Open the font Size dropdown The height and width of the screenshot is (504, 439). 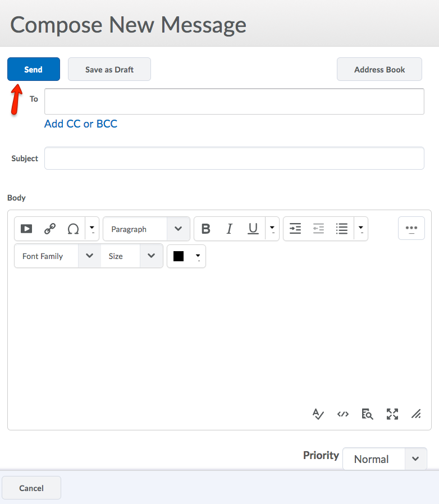[132, 256]
